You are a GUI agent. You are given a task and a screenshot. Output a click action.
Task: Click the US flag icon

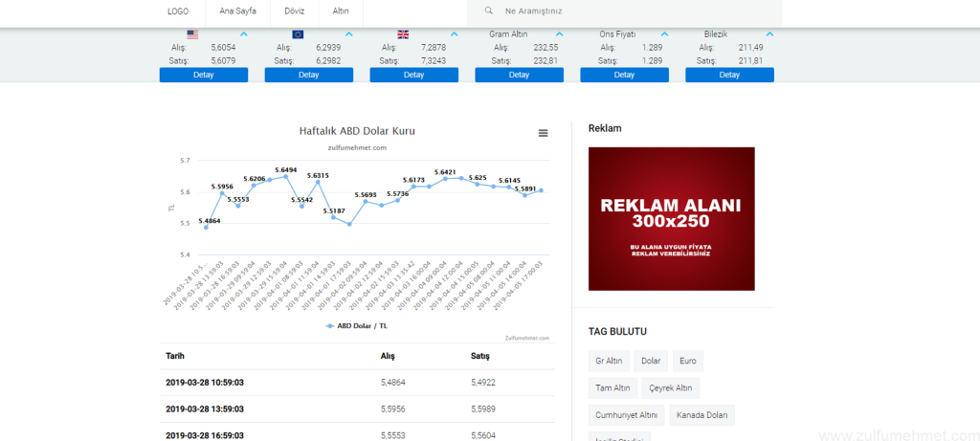[x=192, y=34]
